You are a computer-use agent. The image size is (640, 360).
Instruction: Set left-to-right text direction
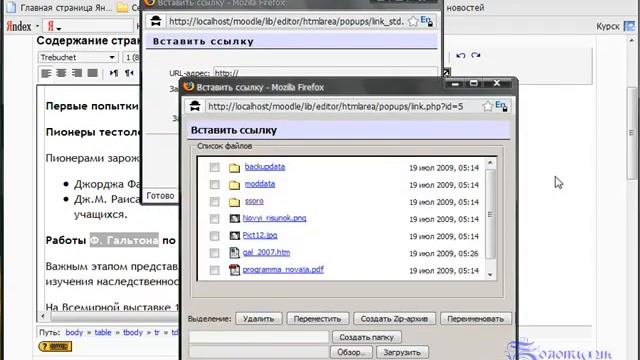[x=113, y=73]
